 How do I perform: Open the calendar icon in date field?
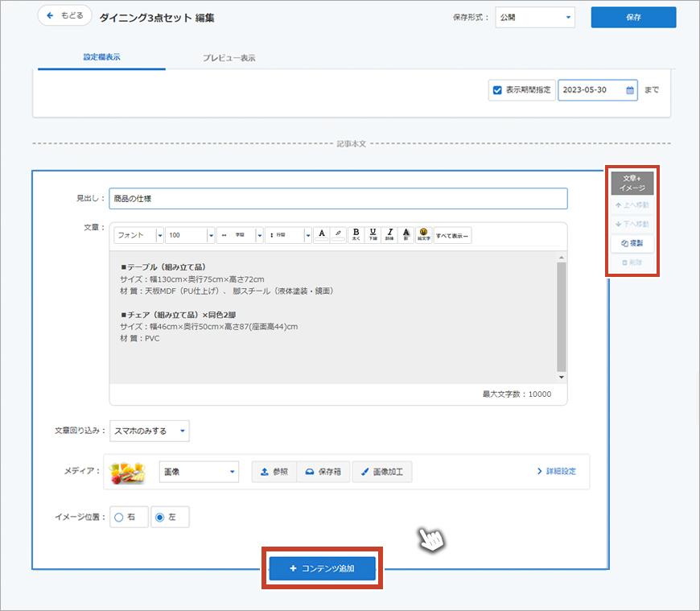tap(630, 90)
